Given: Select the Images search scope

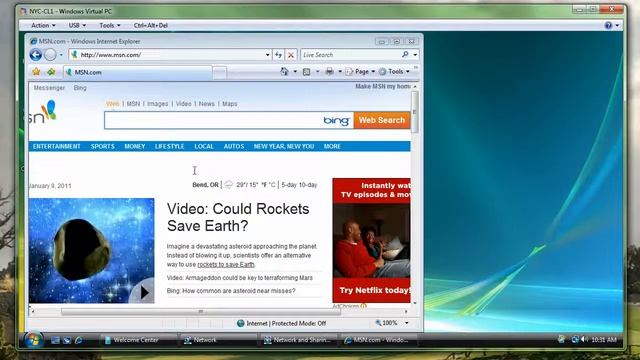Looking at the screenshot, I should 158,104.
